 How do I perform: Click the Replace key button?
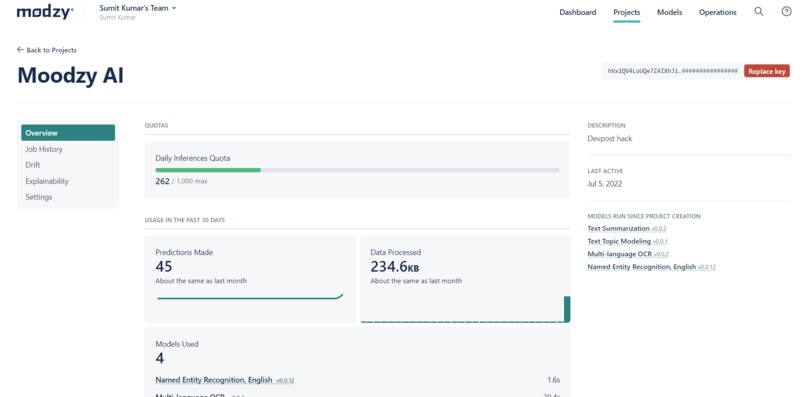[x=766, y=71]
